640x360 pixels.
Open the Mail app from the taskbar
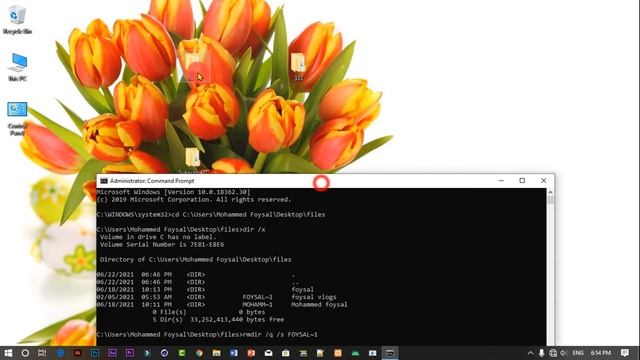tap(269, 353)
